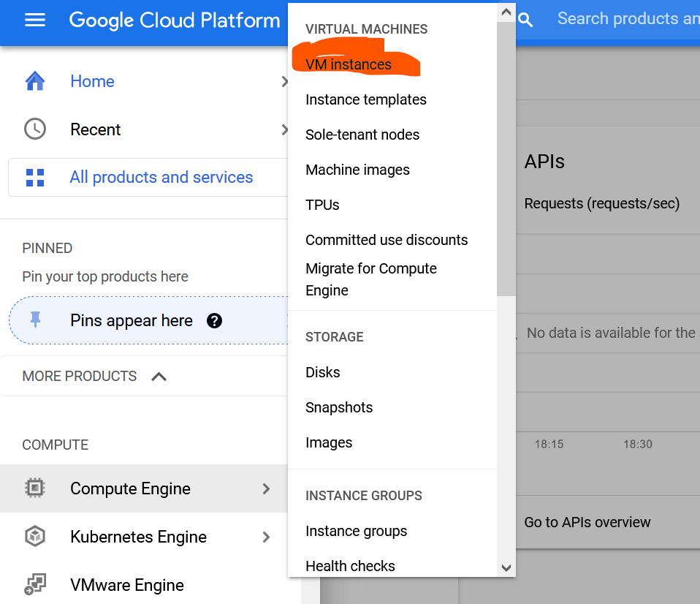Expand the Recent submenu chevron
The height and width of the screenshot is (604, 700).
284,129
